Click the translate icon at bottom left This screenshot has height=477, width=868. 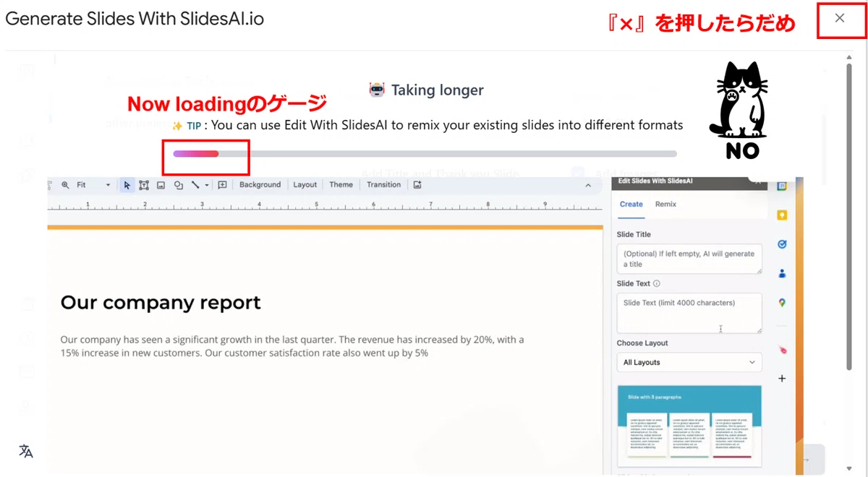26,452
